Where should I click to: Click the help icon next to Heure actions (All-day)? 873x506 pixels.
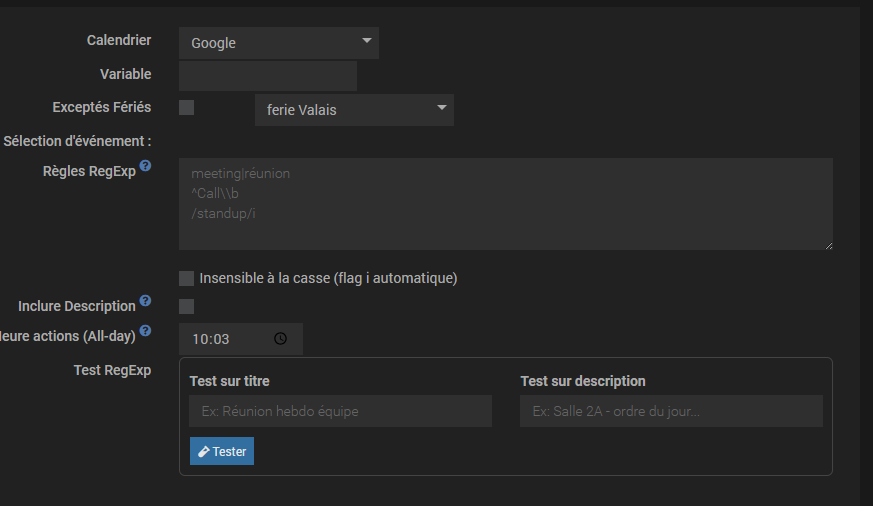pyautogui.click(x=145, y=330)
